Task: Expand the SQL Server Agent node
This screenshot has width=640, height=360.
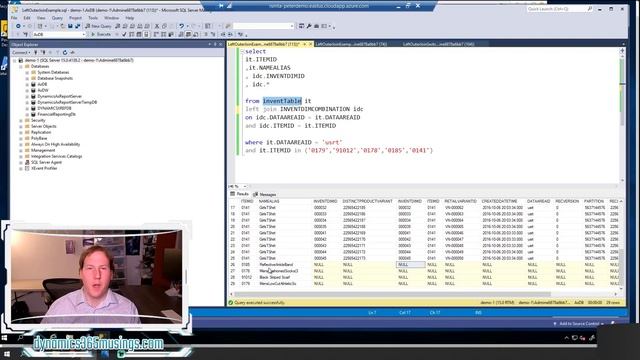Action: point(21,162)
